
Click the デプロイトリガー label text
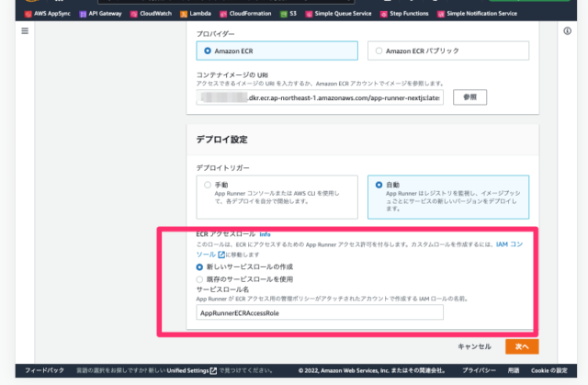222,168
